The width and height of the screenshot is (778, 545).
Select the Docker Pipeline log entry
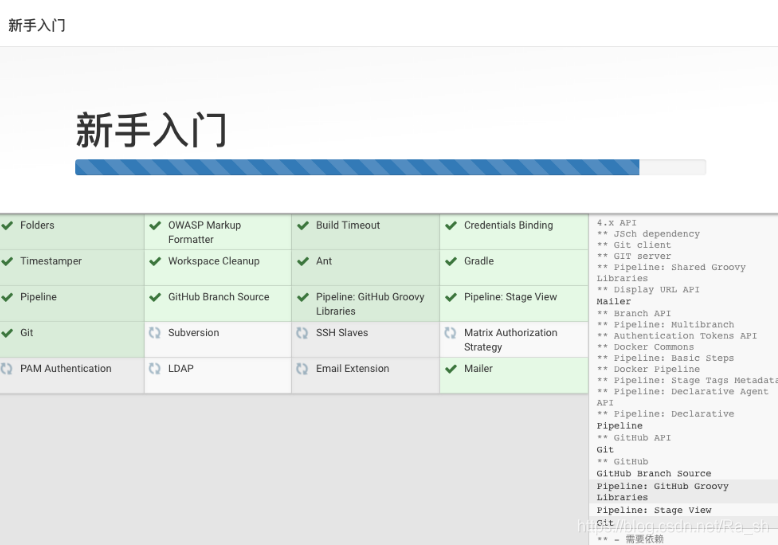648,369
